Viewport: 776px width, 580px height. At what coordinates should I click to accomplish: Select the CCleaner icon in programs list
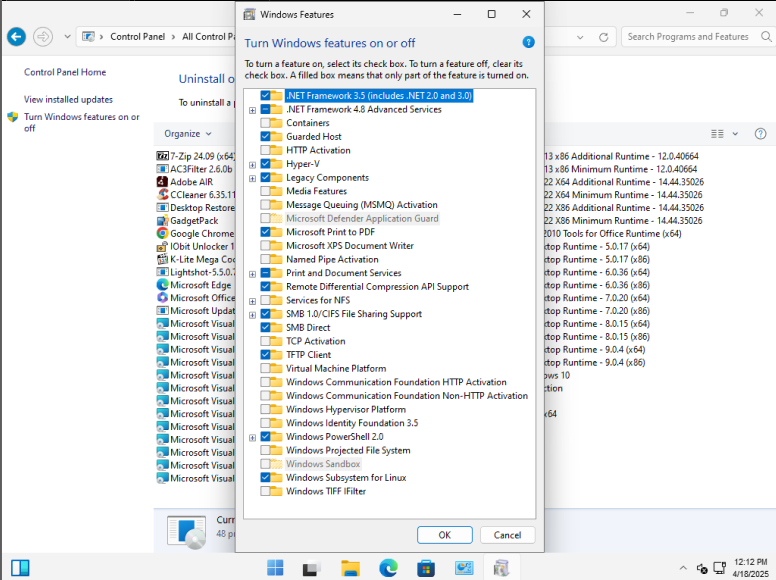point(162,194)
